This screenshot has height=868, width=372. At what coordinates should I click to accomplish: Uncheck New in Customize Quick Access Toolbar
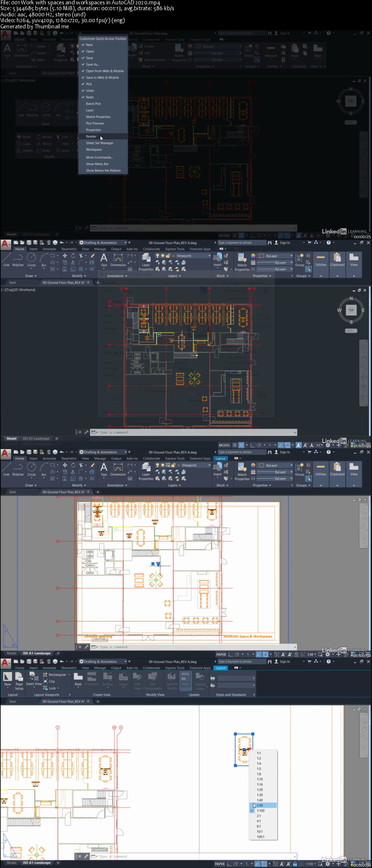pos(89,45)
